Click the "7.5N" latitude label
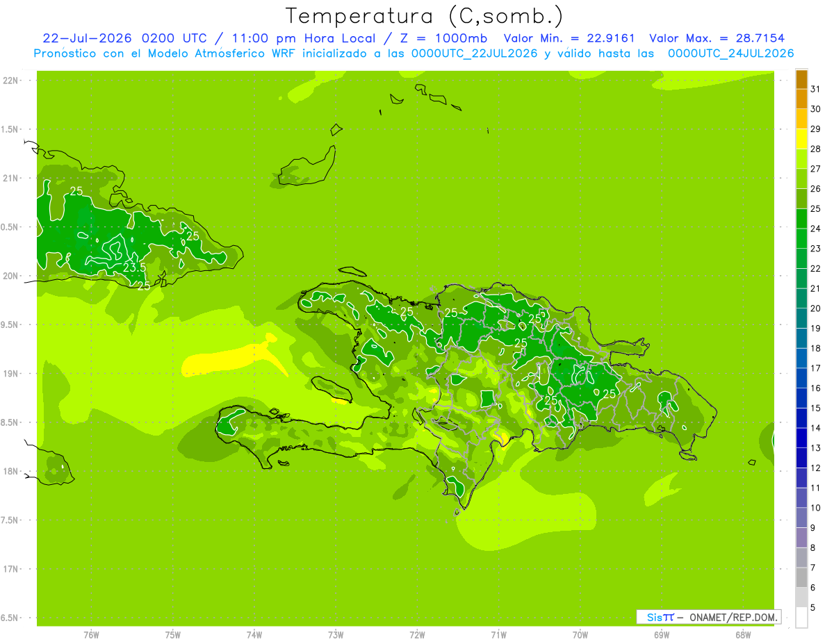The width and height of the screenshot is (834, 644). (10, 520)
